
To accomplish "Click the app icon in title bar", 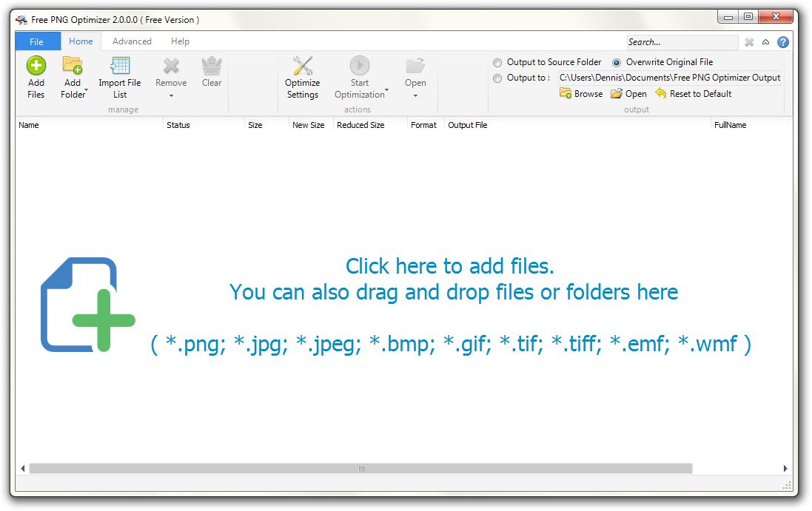I will pos(21,20).
